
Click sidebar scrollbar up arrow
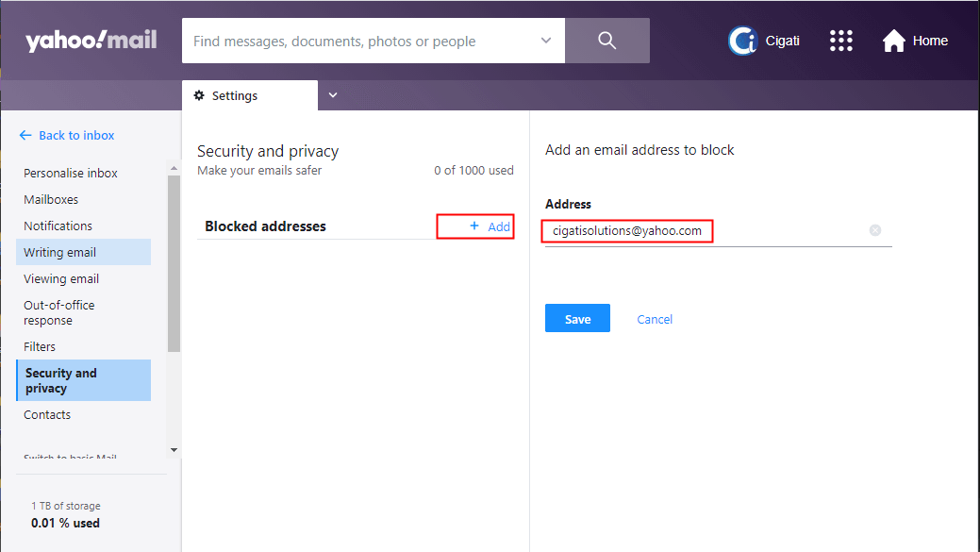(x=174, y=168)
